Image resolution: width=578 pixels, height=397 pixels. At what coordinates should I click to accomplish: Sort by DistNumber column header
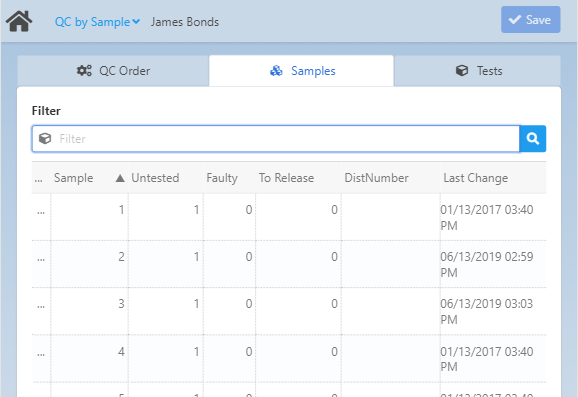pyautogui.click(x=376, y=178)
